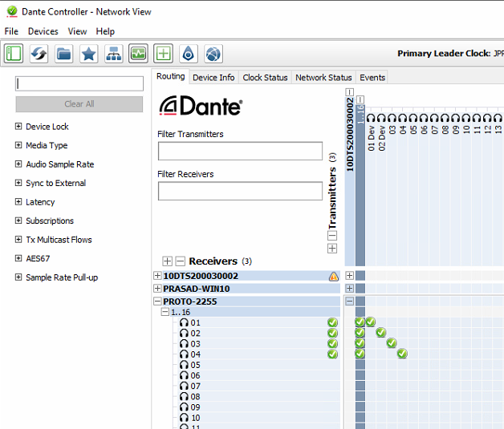
Task: Toggle subscription of receiver 04 to transmitter 04
Action: [x=402, y=354]
